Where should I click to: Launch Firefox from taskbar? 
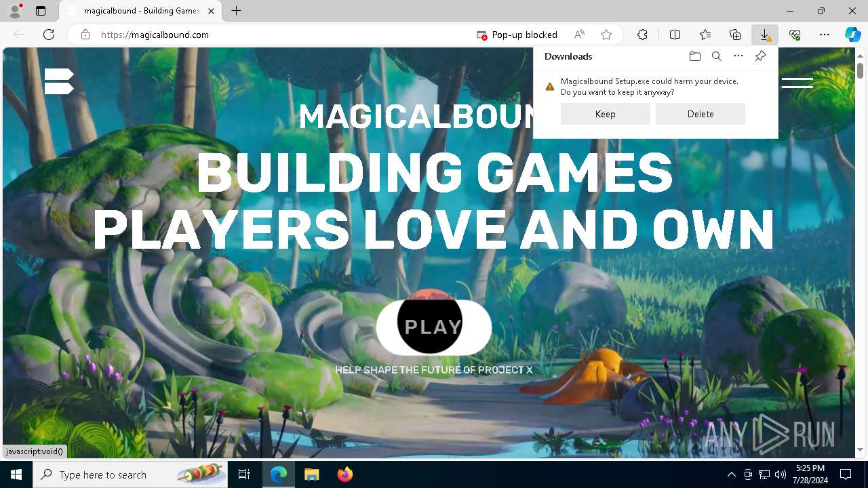click(x=344, y=474)
